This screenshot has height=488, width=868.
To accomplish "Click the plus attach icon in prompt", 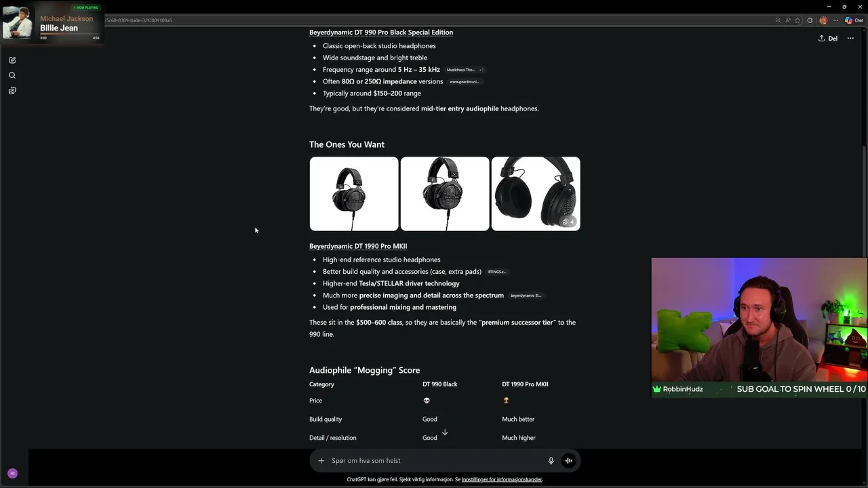I will click(x=321, y=461).
